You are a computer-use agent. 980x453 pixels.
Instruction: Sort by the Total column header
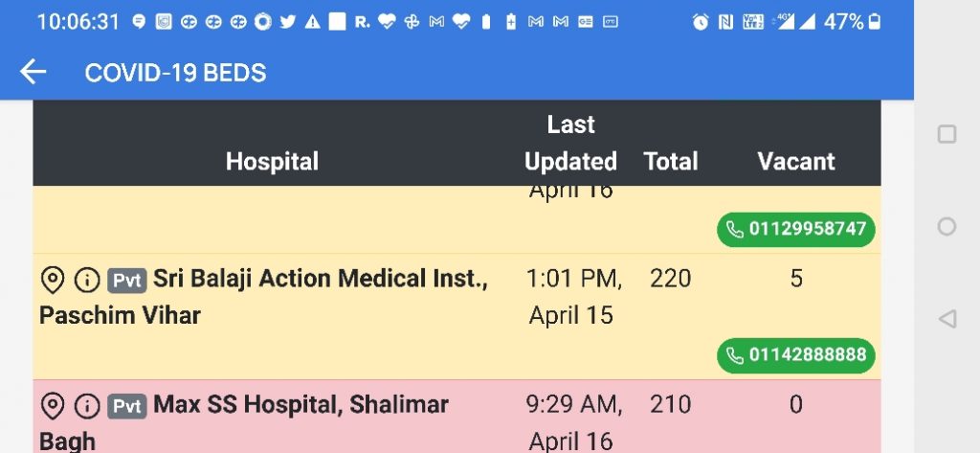tap(671, 161)
